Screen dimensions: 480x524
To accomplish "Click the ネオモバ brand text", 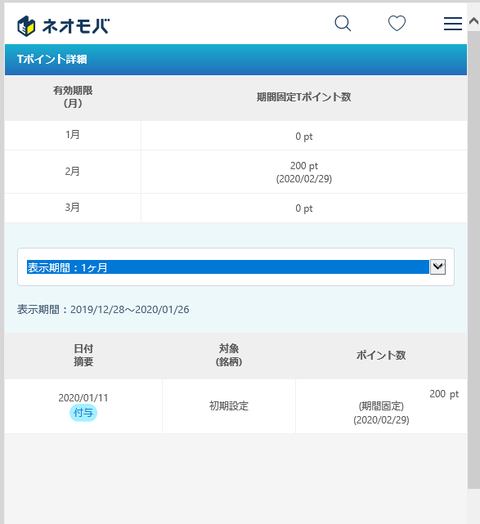I will pos(76,26).
